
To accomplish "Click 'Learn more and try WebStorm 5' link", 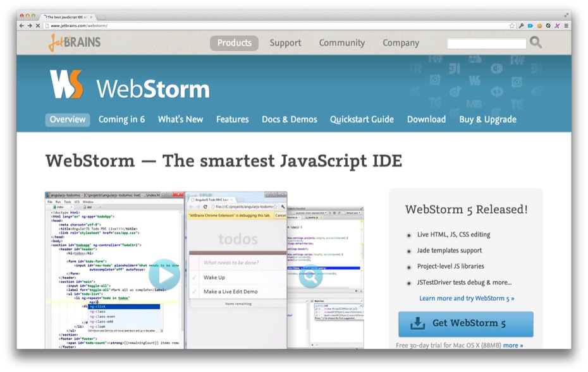I will click(x=467, y=299).
